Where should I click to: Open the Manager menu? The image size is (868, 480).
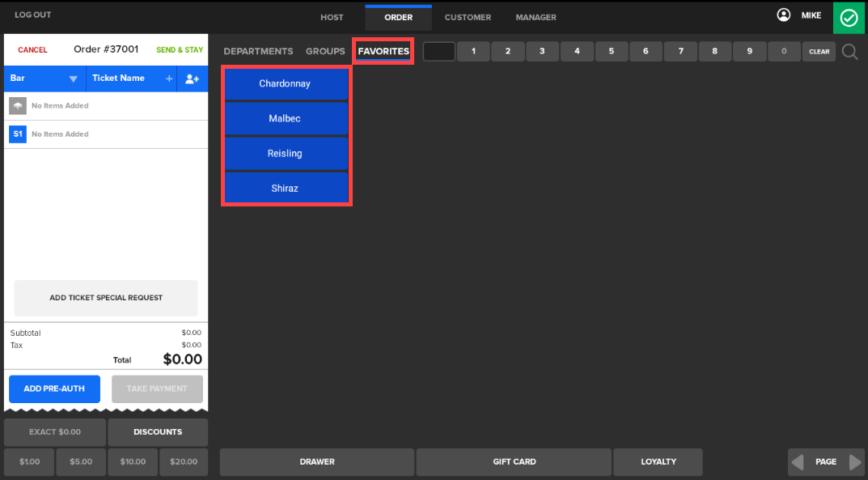[536, 18]
